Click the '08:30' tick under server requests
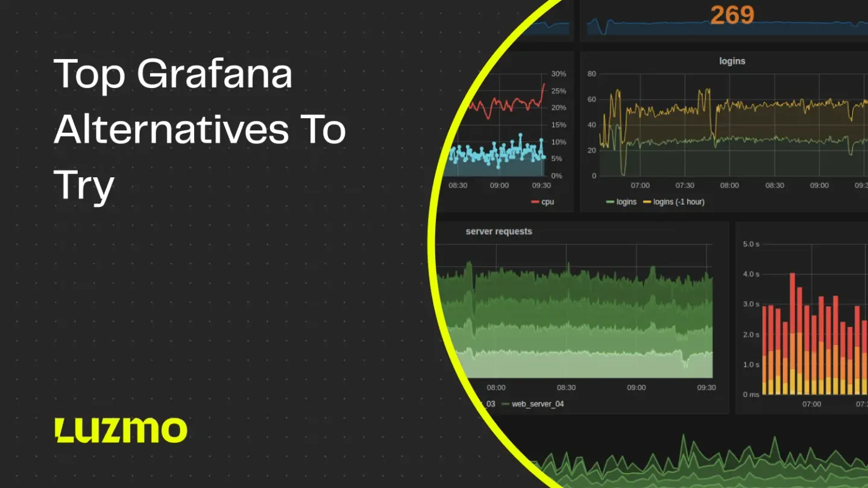 [x=566, y=387]
